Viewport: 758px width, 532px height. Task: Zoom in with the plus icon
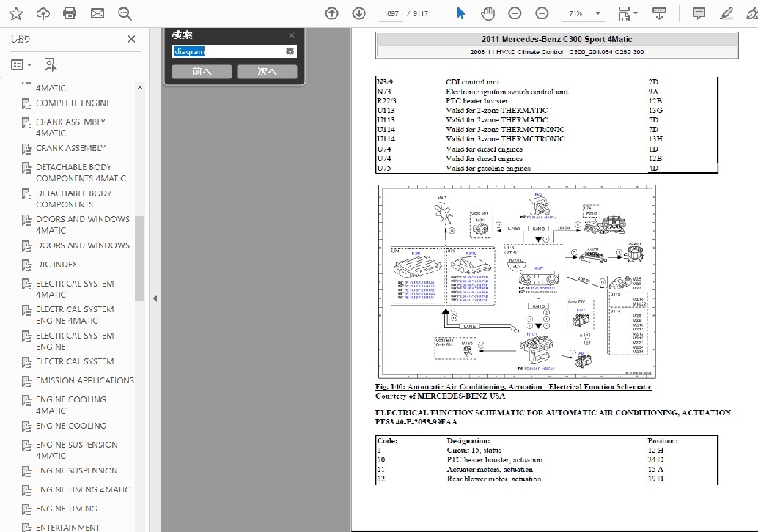542,13
